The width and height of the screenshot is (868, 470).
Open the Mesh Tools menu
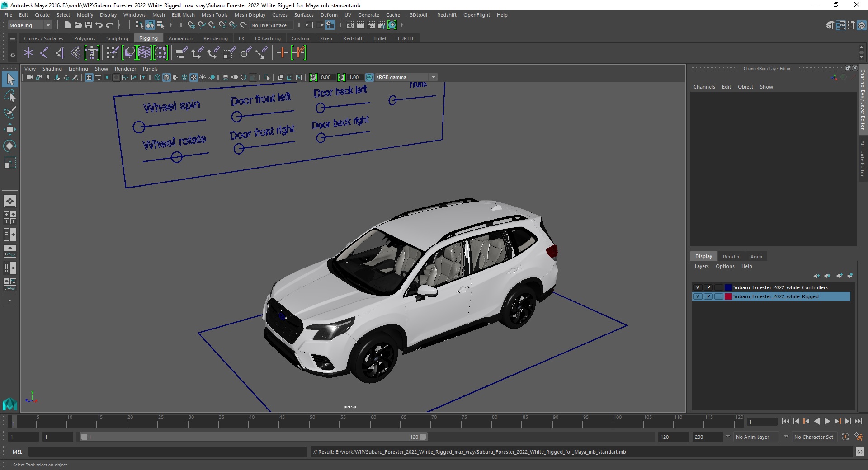214,15
